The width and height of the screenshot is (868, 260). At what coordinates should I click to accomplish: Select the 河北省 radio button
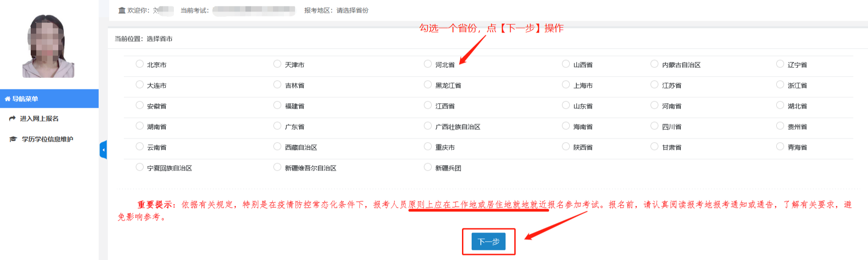(428, 64)
